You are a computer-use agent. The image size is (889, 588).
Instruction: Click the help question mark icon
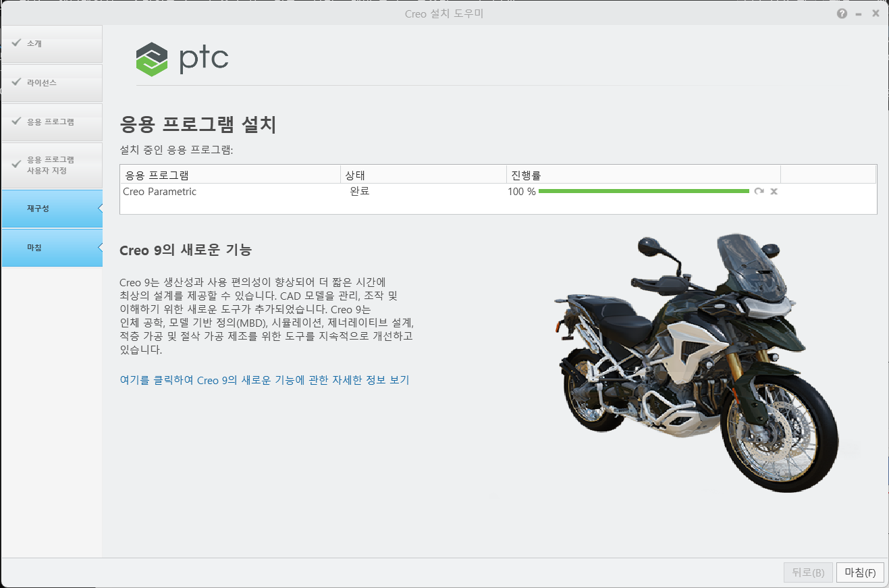(842, 14)
